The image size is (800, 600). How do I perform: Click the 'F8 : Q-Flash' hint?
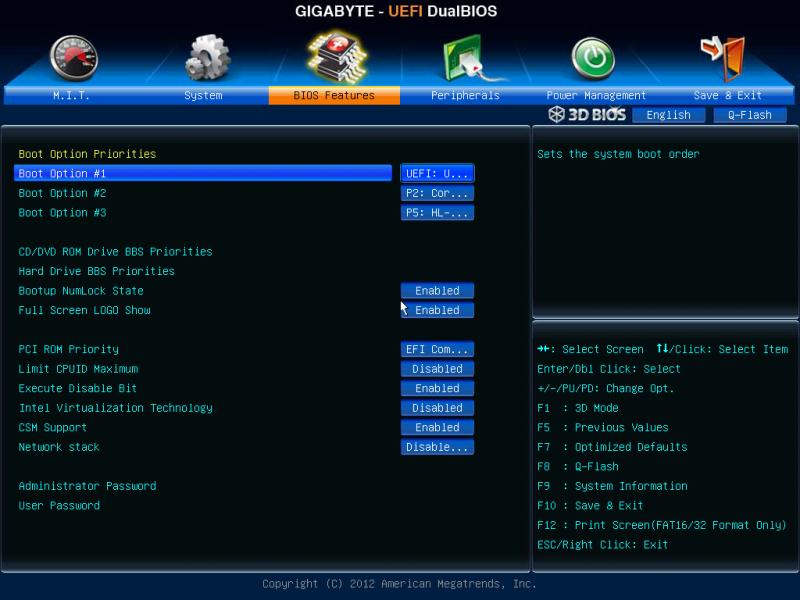578,467
